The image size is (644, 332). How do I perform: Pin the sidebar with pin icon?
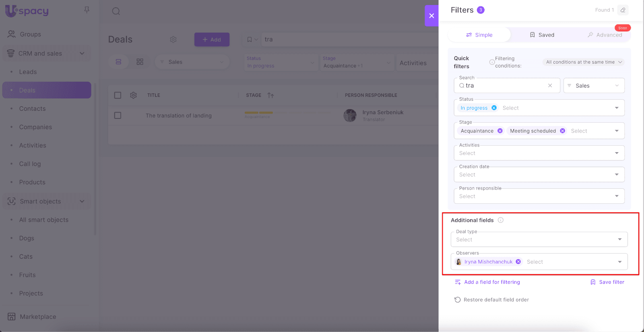coord(87,10)
